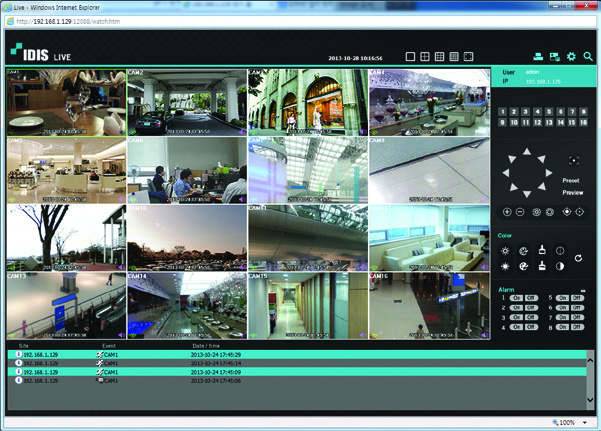Click the Preset button
This screenshot has width=601, height=431.
(572, 181)
